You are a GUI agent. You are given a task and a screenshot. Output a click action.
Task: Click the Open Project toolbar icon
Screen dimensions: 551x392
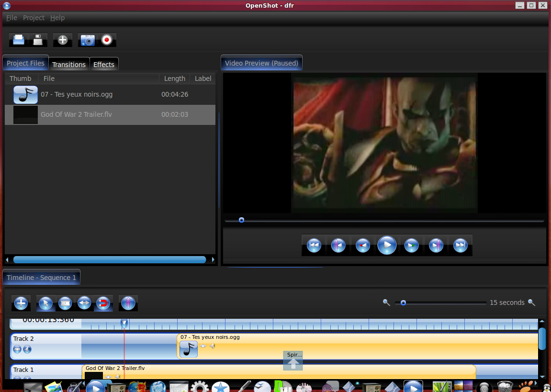(x=19, y=40)
